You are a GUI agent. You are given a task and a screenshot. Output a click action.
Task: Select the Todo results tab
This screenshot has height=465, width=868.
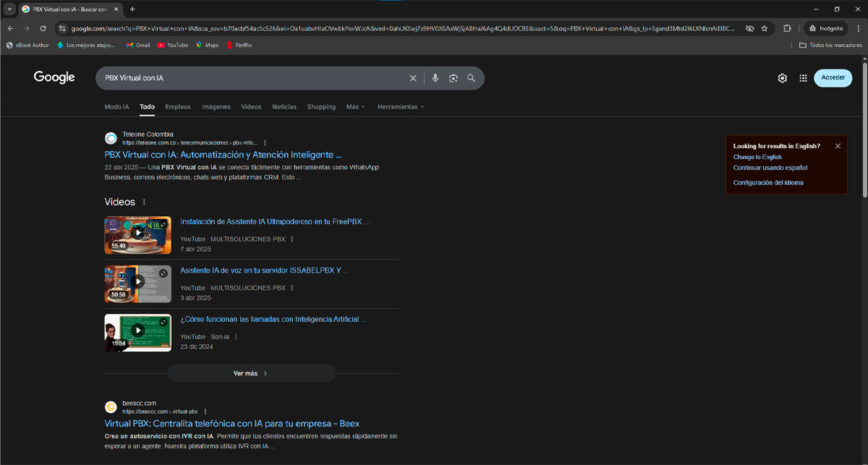pyautogui.click(x=147, y=107)
